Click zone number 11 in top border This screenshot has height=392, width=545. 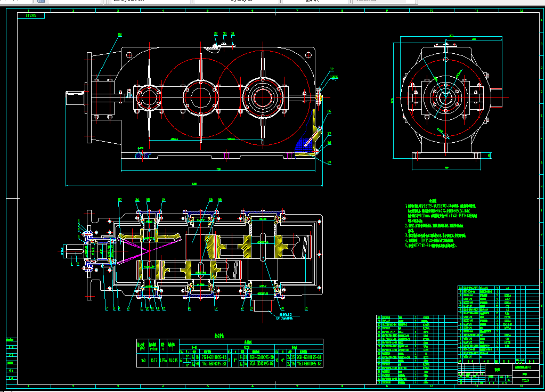tap(476, 11)
